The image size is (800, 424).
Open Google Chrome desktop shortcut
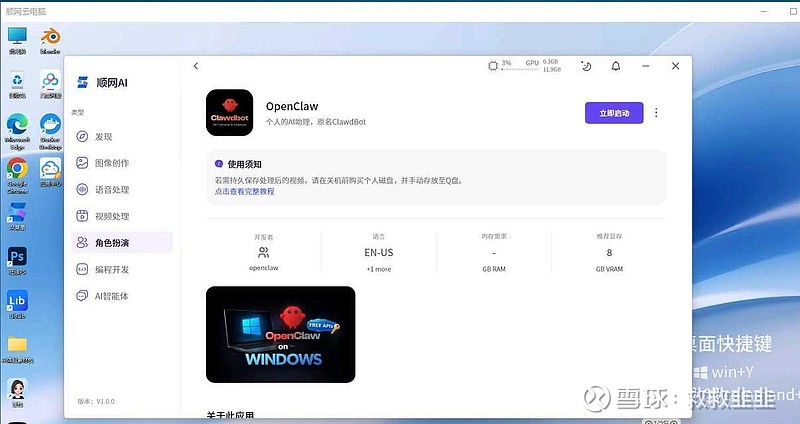[17, 176]
